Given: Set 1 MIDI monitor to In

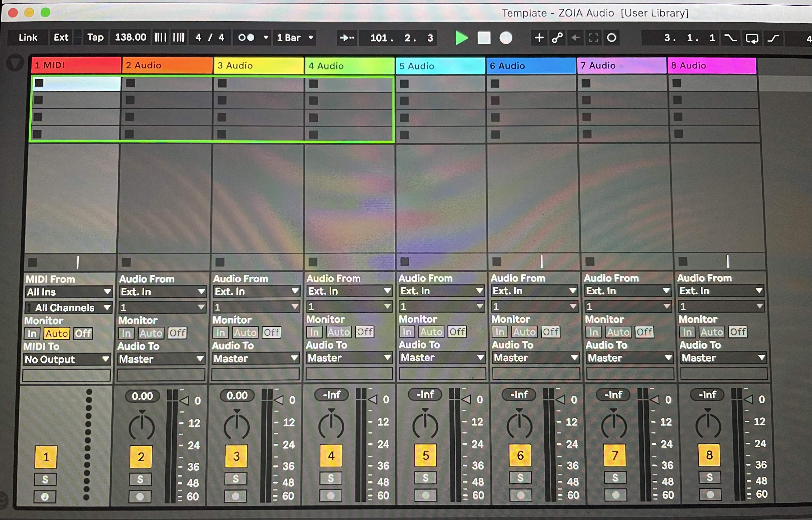Looking at the screenshot, I should pos(32,334).
